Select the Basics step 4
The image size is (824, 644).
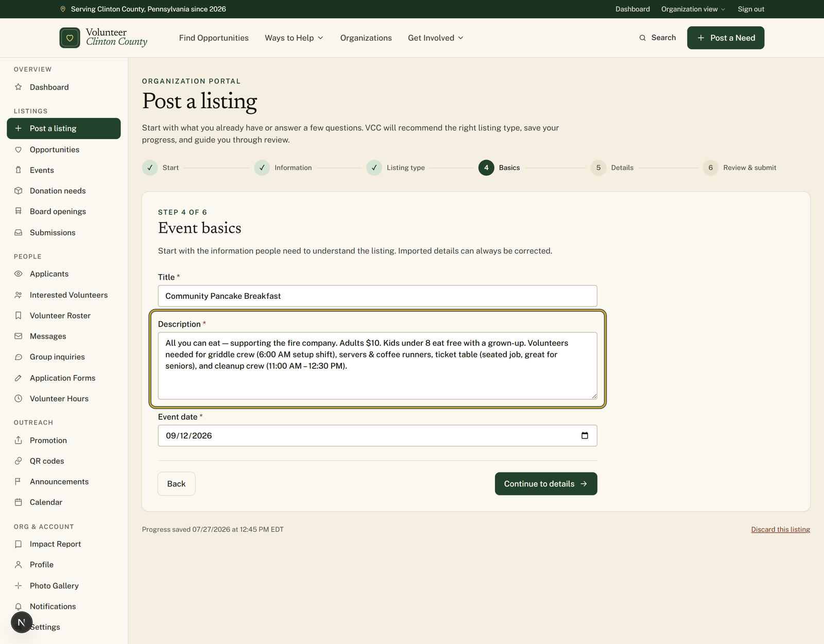[499, 167]
